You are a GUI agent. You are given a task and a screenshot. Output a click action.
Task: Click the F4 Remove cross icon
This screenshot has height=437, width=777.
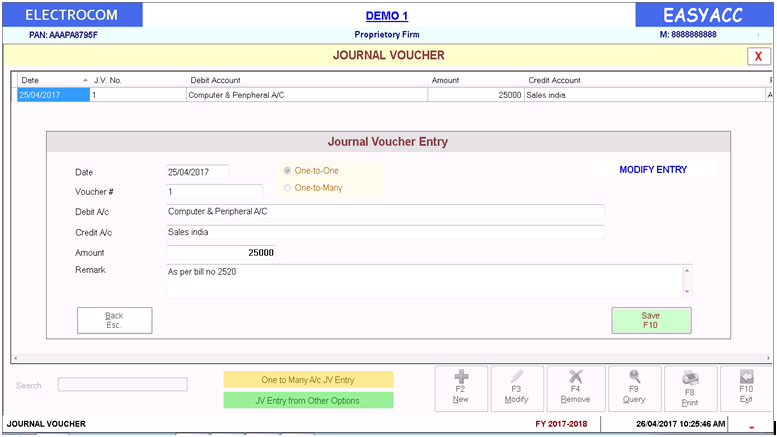click(575, 377)
